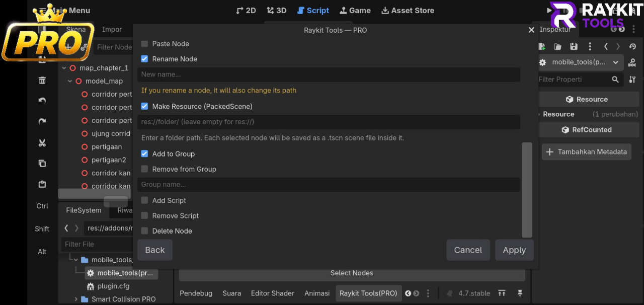Screen dimensions: 644x305
Task: Switch to the 3D workspace
Action: (x=276, y=10)
